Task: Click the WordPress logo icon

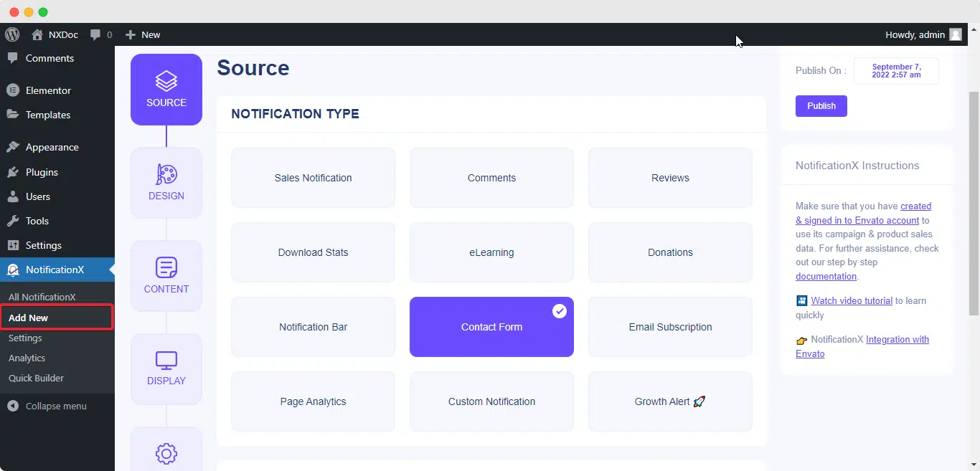Action: pos(12,34)
